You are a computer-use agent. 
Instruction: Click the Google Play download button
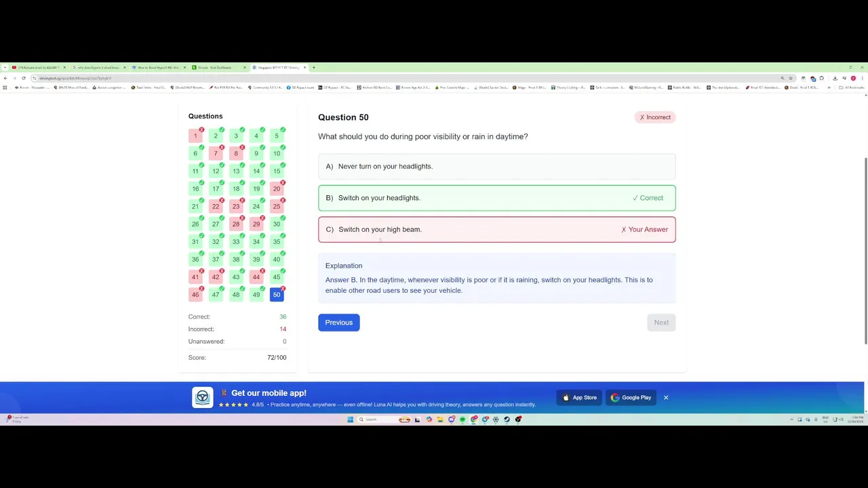click(x=631, y=397)
